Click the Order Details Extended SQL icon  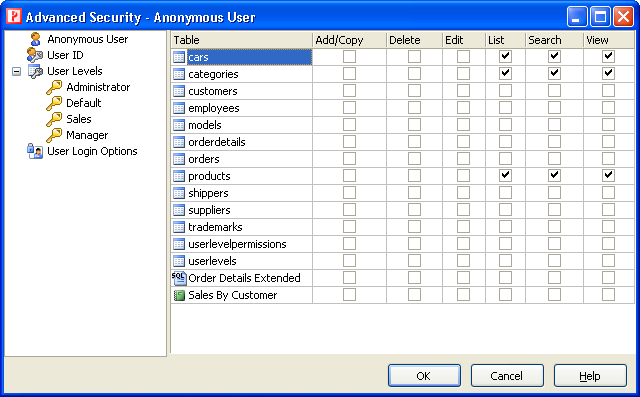tap(179, 278)
